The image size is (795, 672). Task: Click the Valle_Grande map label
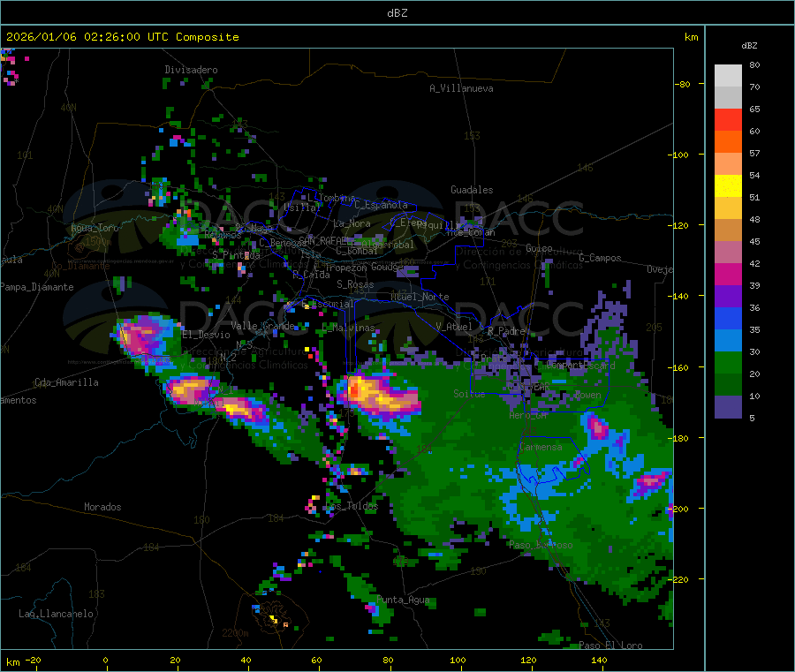[x=262, y=326]
